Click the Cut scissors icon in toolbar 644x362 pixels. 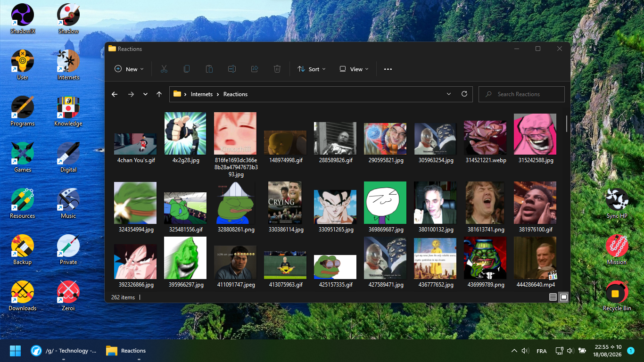[x=164, y=69]
